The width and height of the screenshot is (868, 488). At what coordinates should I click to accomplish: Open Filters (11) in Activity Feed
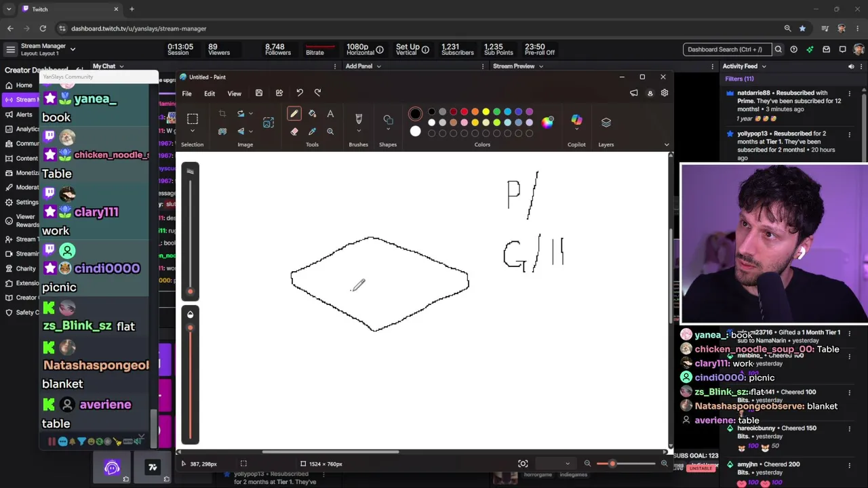(x=739, y=79)
